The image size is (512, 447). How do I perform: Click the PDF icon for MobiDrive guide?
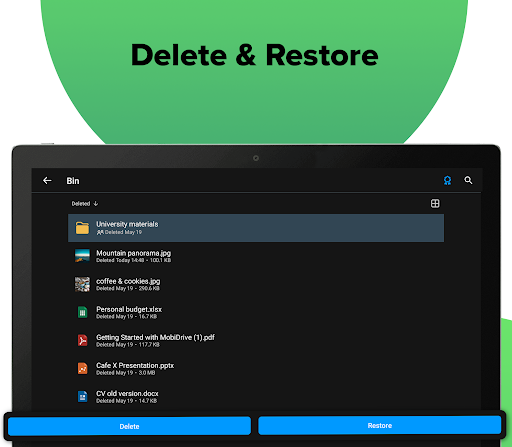(x=82, y=340)
